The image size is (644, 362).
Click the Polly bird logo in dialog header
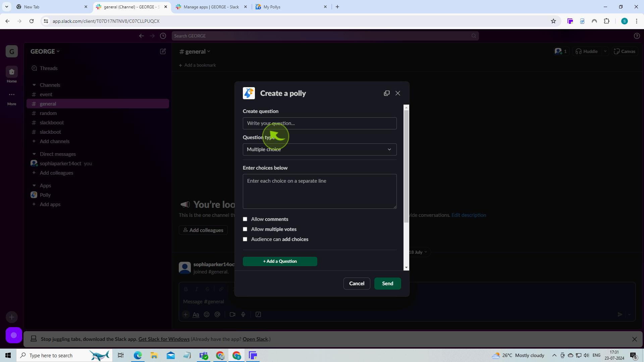coord(249,93)
